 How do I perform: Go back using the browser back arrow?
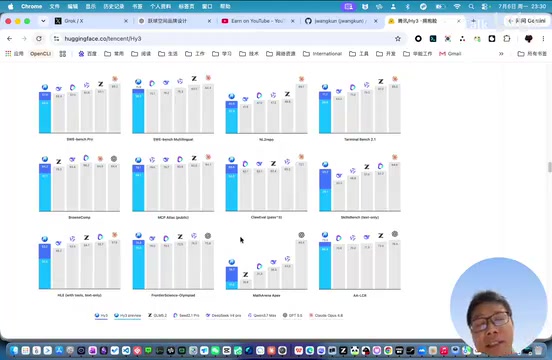[x=10, y=39]
